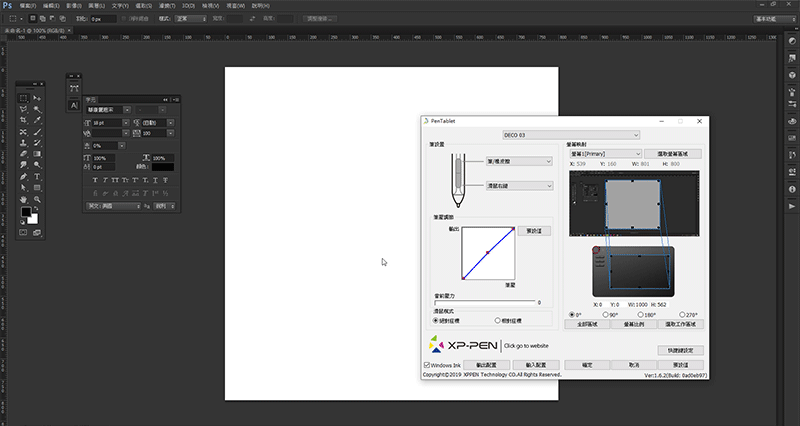Open the marquee style mode dropdown
Viewport: 800px width, 426px height.
[x=190, y=19]
